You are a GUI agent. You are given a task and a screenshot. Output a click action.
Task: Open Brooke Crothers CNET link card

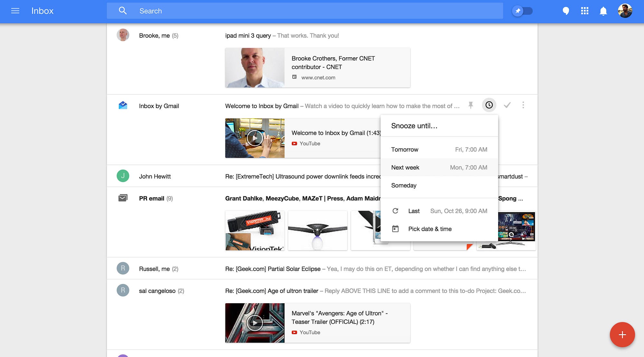click(317, 68)
